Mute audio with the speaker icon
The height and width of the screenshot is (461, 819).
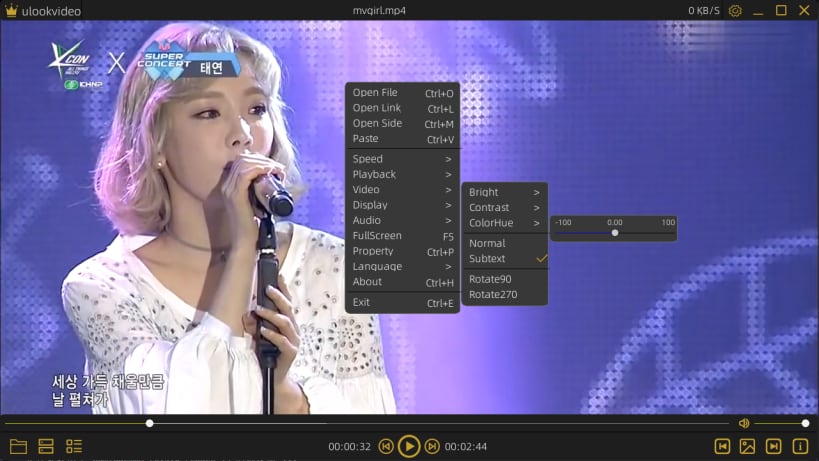744,423
